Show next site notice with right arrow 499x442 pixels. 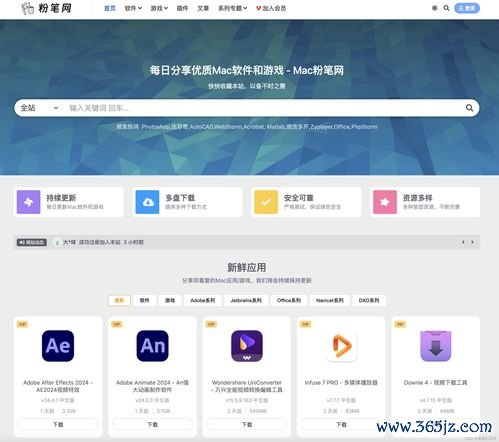(472, 242)
